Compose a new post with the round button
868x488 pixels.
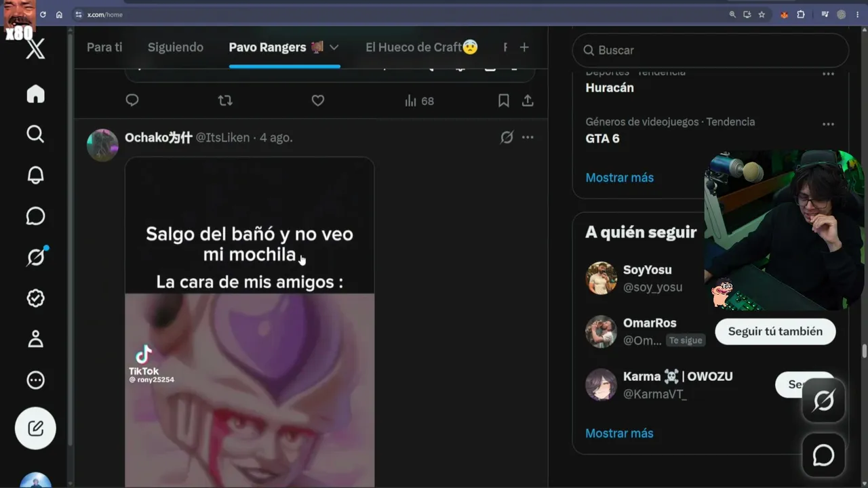35,428
